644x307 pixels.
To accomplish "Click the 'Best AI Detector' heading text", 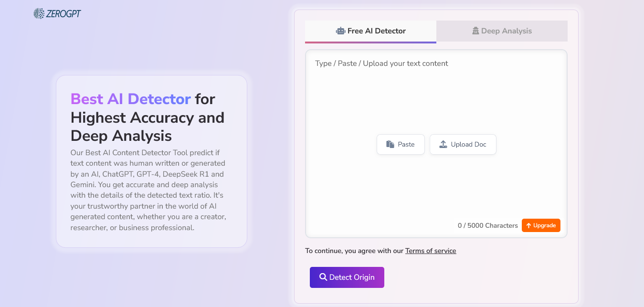I will click(131, 99).
